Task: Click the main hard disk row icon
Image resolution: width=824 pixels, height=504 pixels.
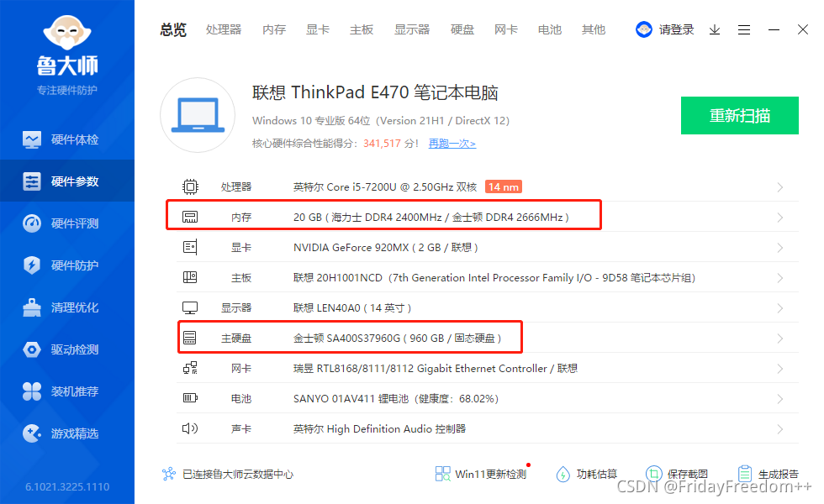Action: 190,338
